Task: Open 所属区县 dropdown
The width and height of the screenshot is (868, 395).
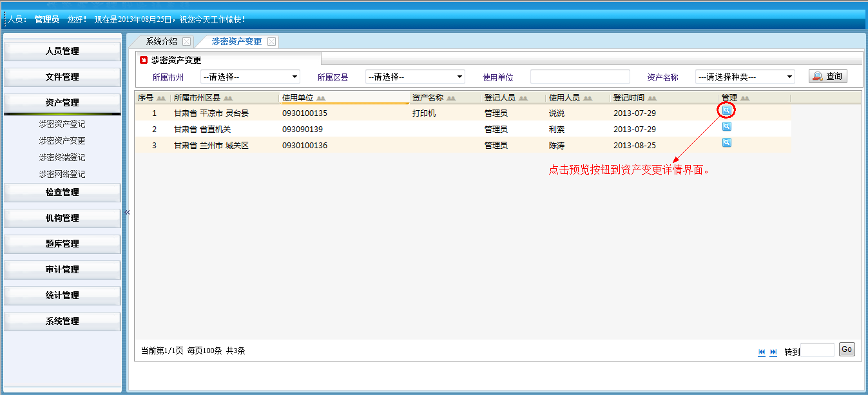Action: 416,77
